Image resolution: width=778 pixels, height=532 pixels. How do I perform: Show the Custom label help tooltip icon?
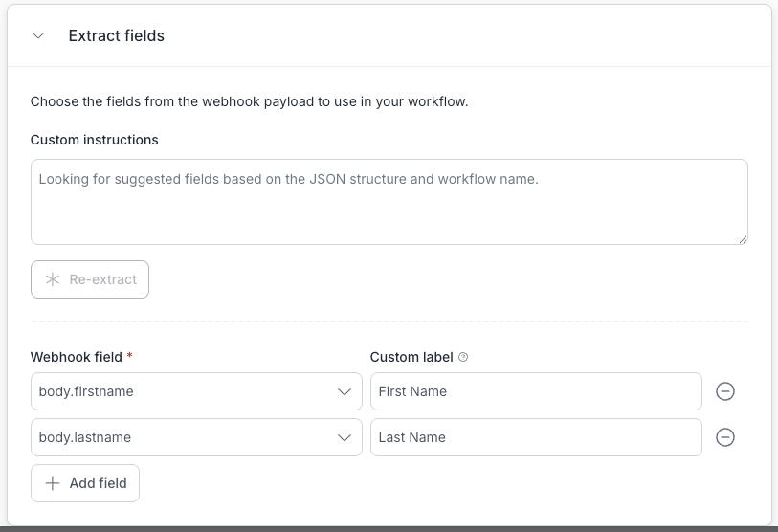(x=463, y=357)
